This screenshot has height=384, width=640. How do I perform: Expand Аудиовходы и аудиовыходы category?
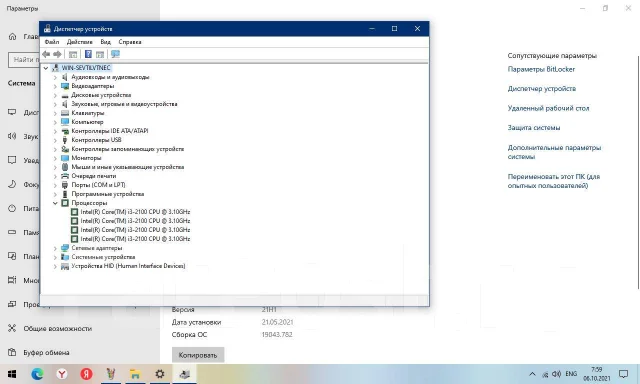coord(55,77)
